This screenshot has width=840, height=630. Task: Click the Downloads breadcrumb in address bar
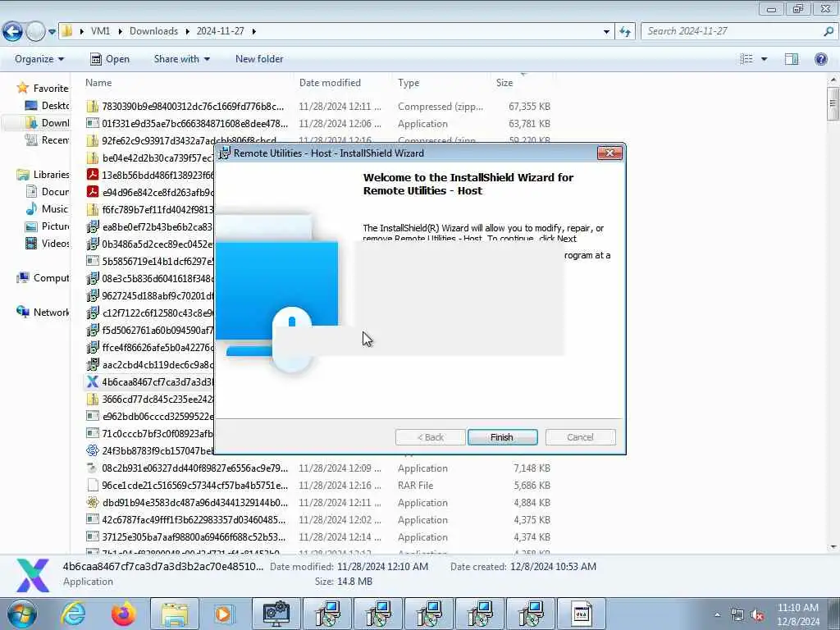[153, 31]
